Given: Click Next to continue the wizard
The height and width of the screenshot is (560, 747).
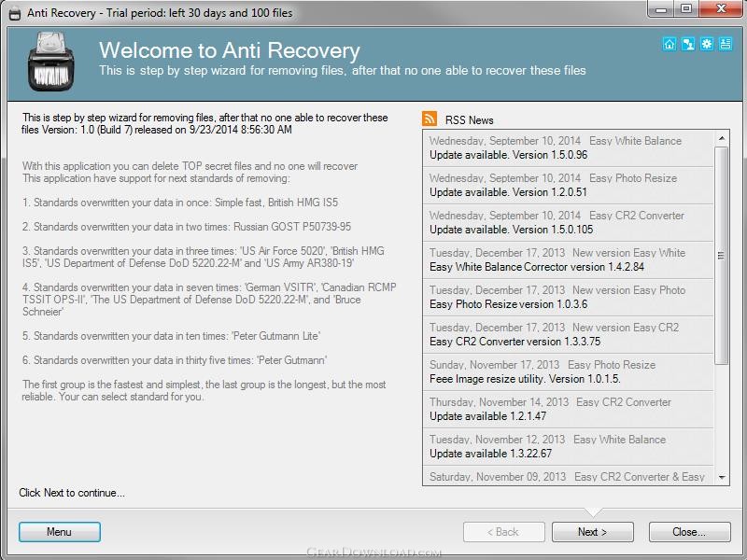Looking at the screenshot, I should coord(593,532).
